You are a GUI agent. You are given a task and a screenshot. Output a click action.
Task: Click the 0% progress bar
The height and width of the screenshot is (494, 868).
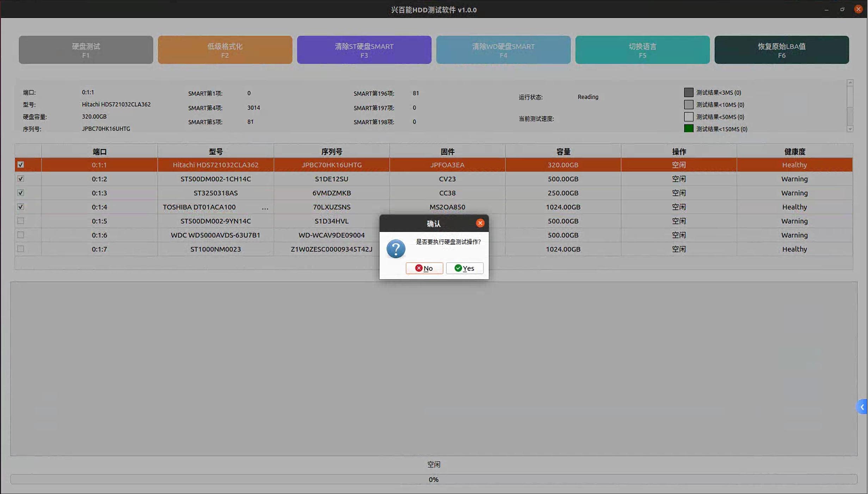tap(433, 479)
